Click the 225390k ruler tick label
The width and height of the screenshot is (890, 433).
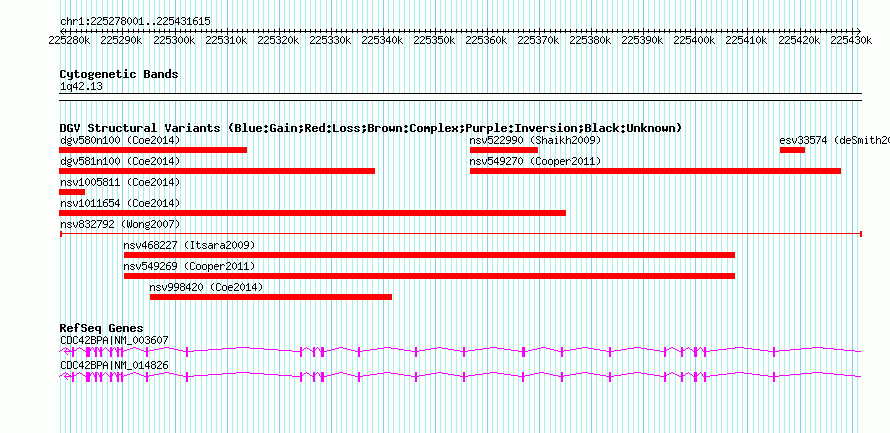pos(643,40)
